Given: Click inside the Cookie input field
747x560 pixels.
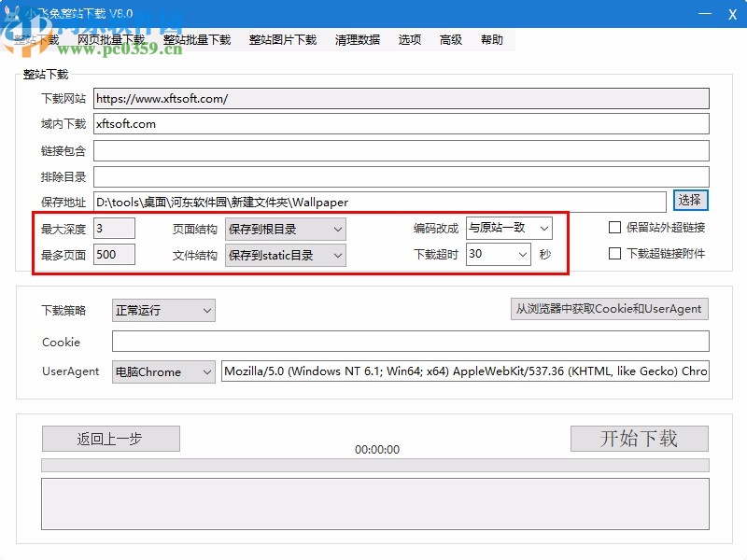Looking at the screenshot, I should (x=411, y=341).
